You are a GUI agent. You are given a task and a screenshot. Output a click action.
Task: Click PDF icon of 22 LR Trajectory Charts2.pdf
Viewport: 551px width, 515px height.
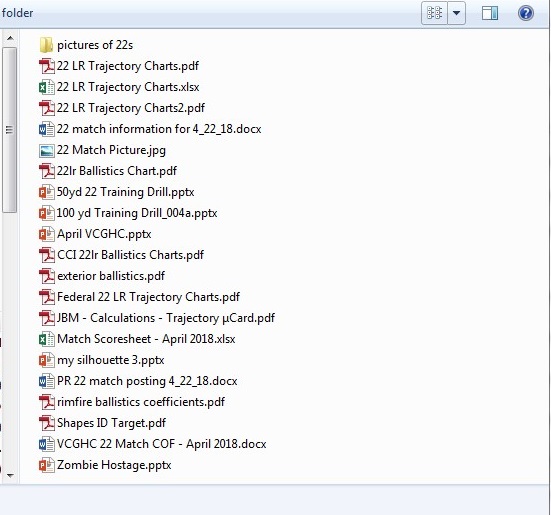coord(47,108)
